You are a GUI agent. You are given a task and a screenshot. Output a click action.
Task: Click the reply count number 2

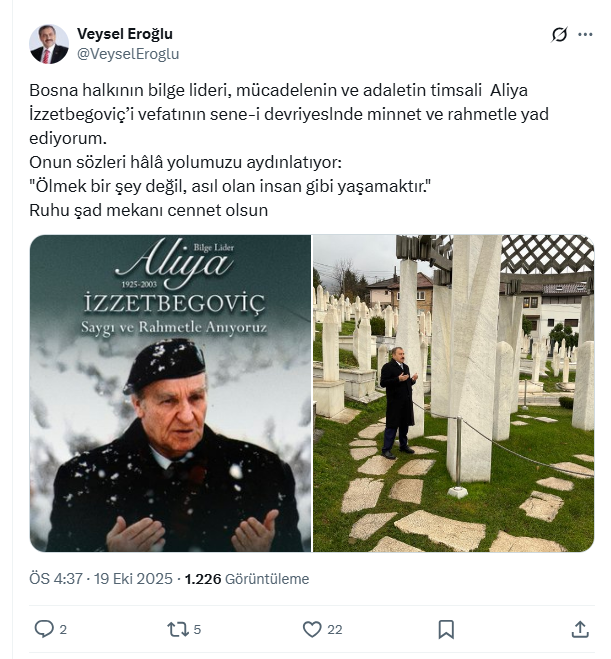63,630
